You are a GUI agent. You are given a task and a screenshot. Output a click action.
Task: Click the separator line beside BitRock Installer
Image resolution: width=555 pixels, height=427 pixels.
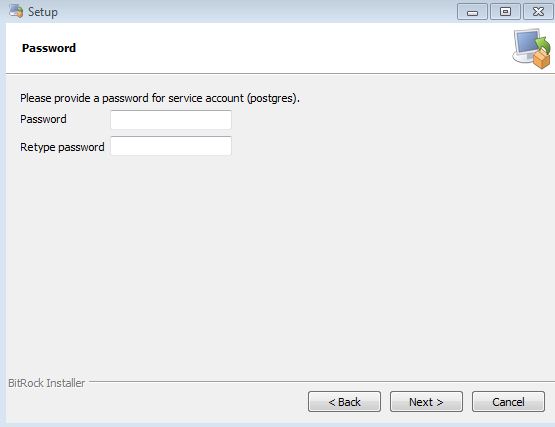coord(321,382)
